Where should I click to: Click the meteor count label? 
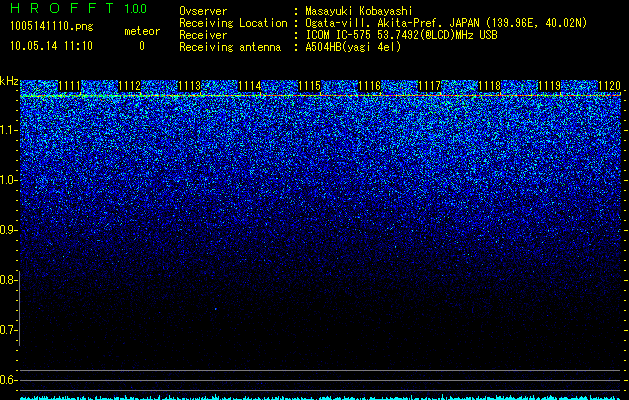[142, 31]
